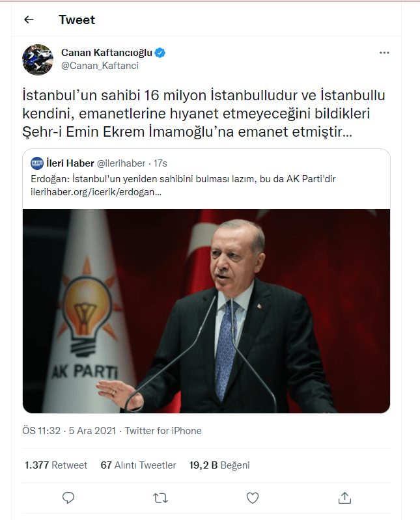Click the reply speech bubble icon

(68, 498)
